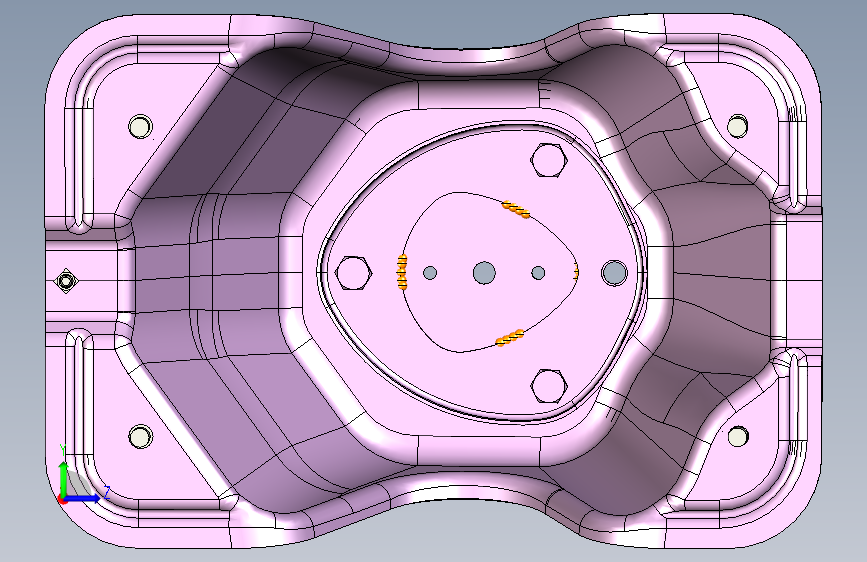Click the orange marker cluster on the upper curve
Viewport: 867px width, 562px height.
[x=516, y=210]
